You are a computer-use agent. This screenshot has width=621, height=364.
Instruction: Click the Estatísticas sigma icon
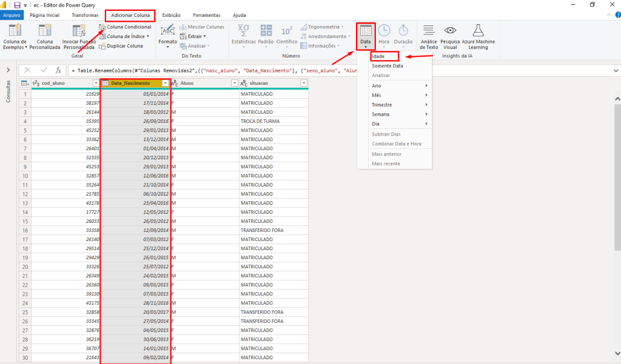[x=244, y=31]
